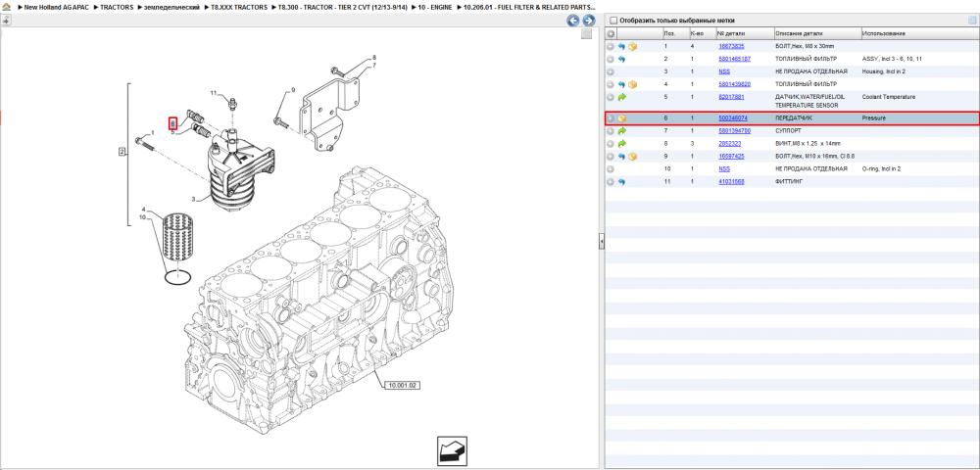Add part 41031568 using its plus icon

[611, 181]
